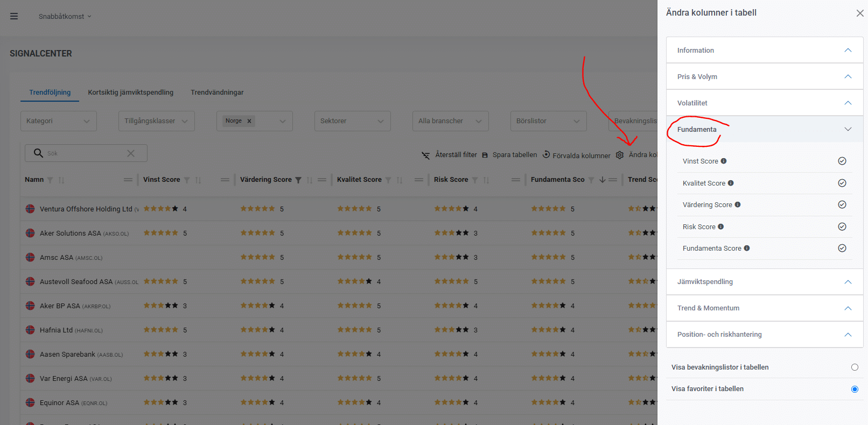Screen dimensions: 868x425
Task: Remove the Norge filter chip
Action: (x=249, y=121)
